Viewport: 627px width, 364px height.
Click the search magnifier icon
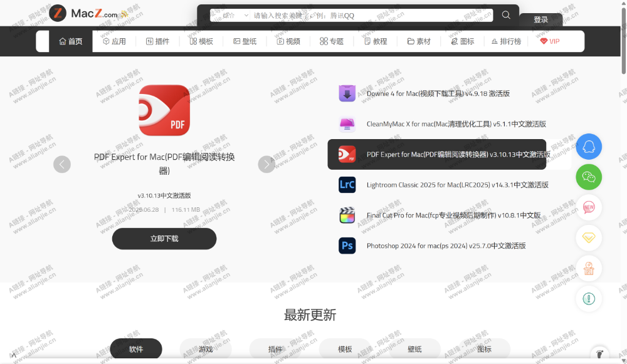tap(506, 15)
